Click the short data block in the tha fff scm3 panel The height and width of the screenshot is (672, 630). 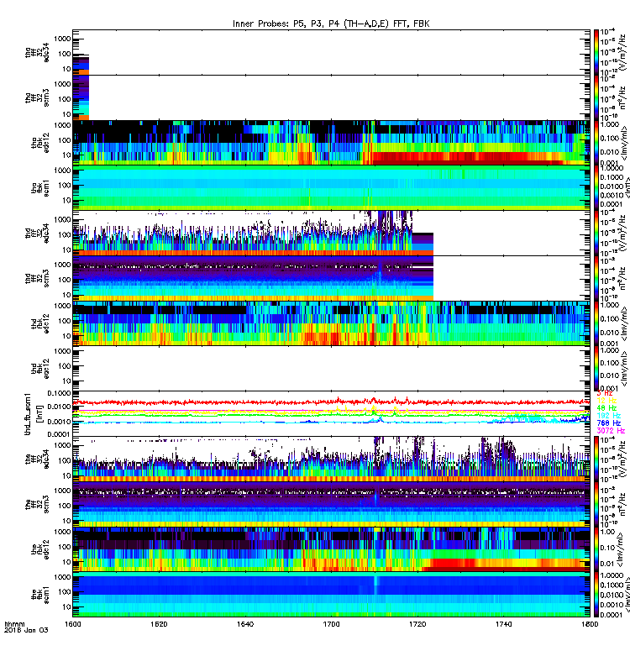pos(81,97)
